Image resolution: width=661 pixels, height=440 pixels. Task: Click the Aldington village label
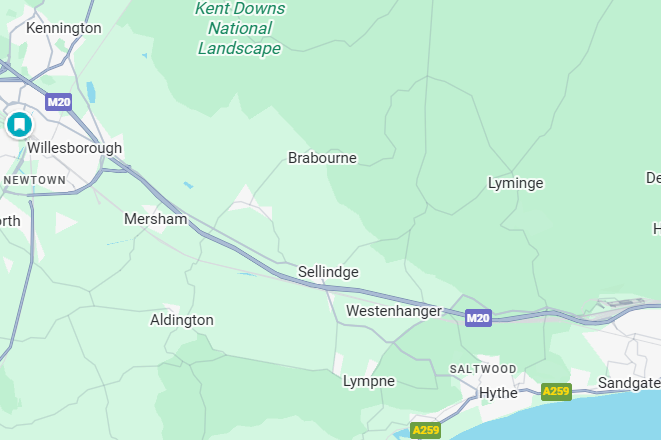coord(182,320)
